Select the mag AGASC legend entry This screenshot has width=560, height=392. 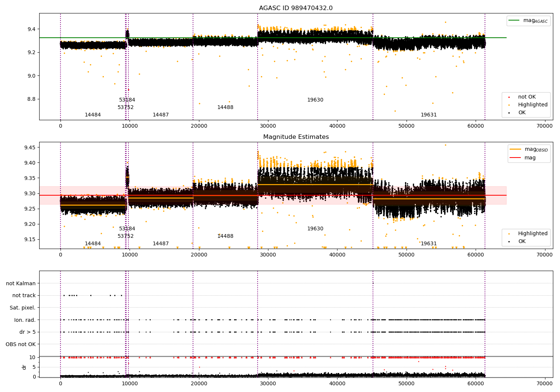(x=528, y=21)
